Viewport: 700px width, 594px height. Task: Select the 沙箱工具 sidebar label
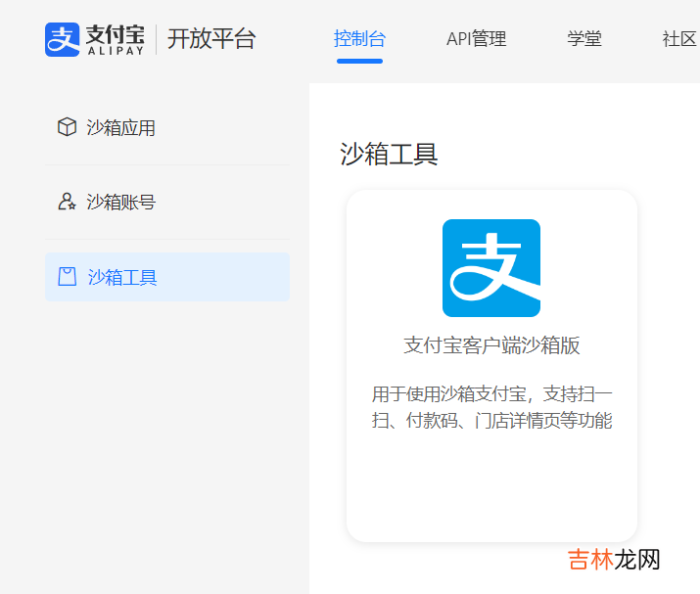(x=122, y=277)
